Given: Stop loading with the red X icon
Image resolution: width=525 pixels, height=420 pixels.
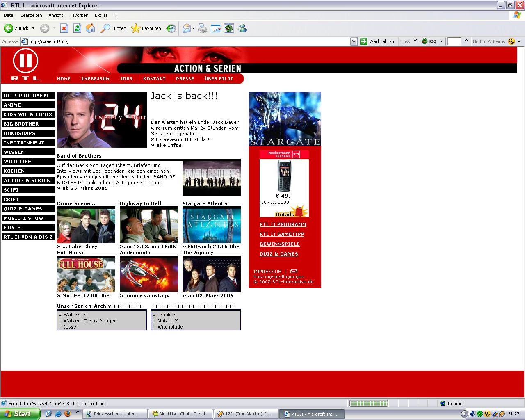Looking at the screenshot, I should pyautogui.click(x=64, y=28).
